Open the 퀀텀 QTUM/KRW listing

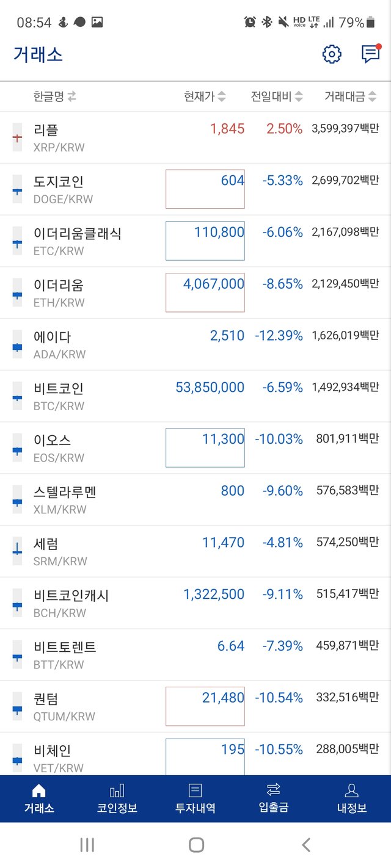[195, 706]
